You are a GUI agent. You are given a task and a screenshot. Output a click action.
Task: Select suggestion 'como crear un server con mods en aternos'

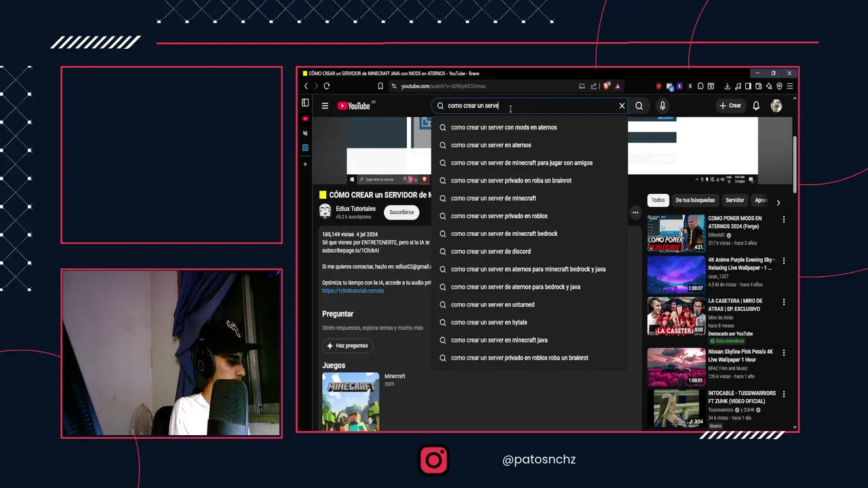[x=529, y=127]
